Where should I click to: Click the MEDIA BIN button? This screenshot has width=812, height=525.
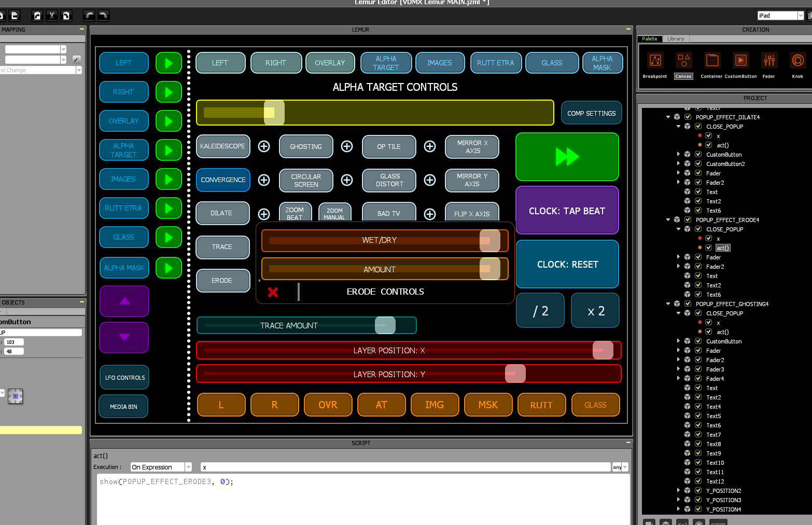(123, 407)
